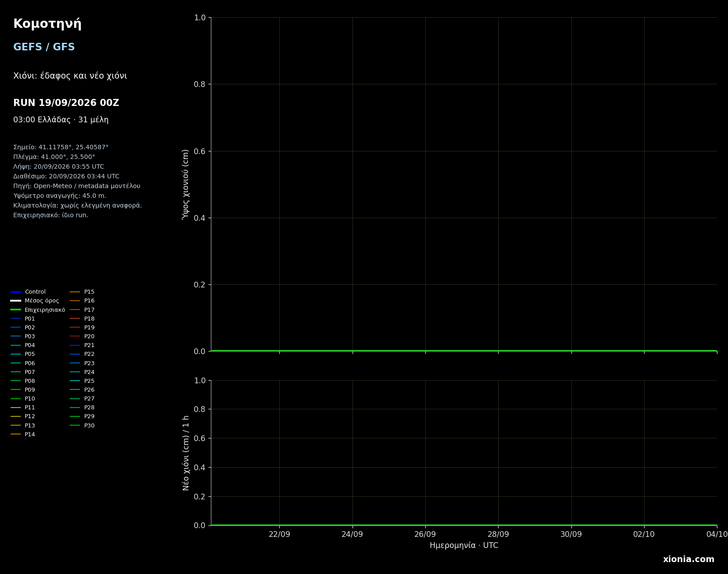728x574 pixels.
Task: Click the Ύψος χιονιού (cm) axis label
Action: click(186, 184)
